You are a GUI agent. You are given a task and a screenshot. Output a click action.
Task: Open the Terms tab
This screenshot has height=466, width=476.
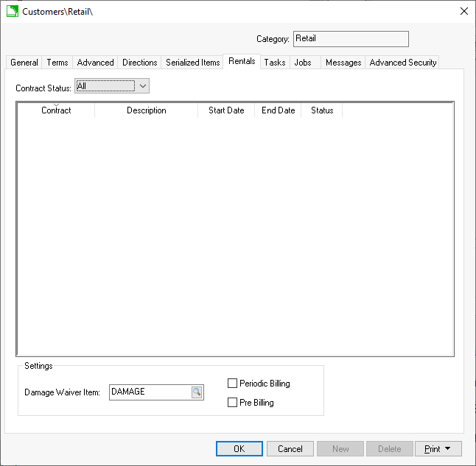57,63
